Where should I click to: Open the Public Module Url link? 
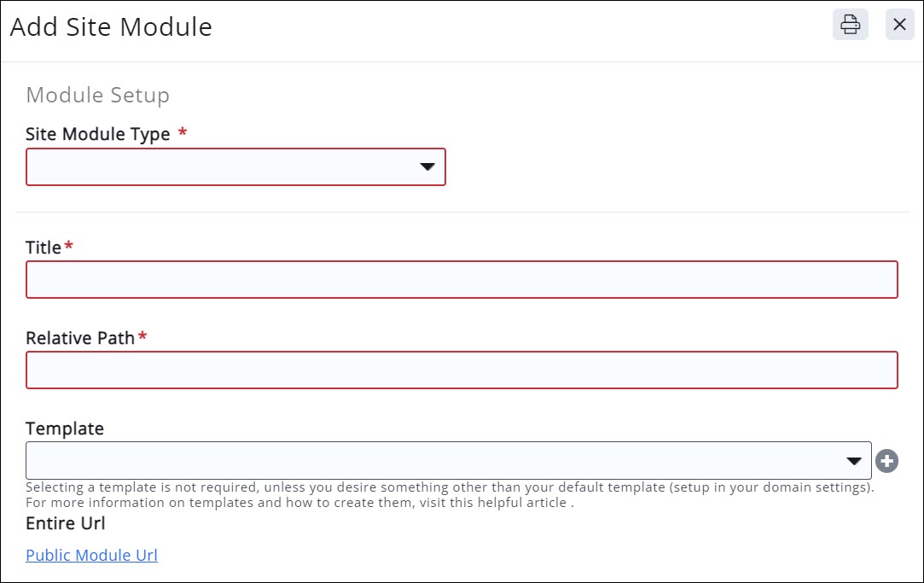(91, 556)
